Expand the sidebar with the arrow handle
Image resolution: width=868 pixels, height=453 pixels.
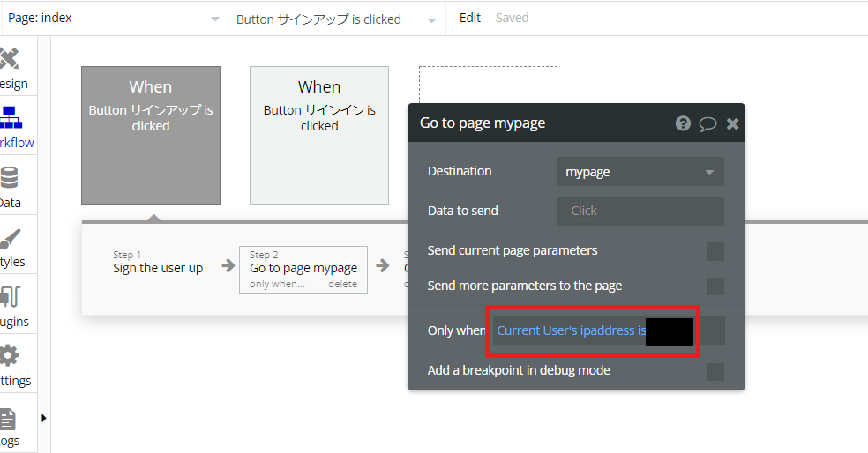[44, 418]
